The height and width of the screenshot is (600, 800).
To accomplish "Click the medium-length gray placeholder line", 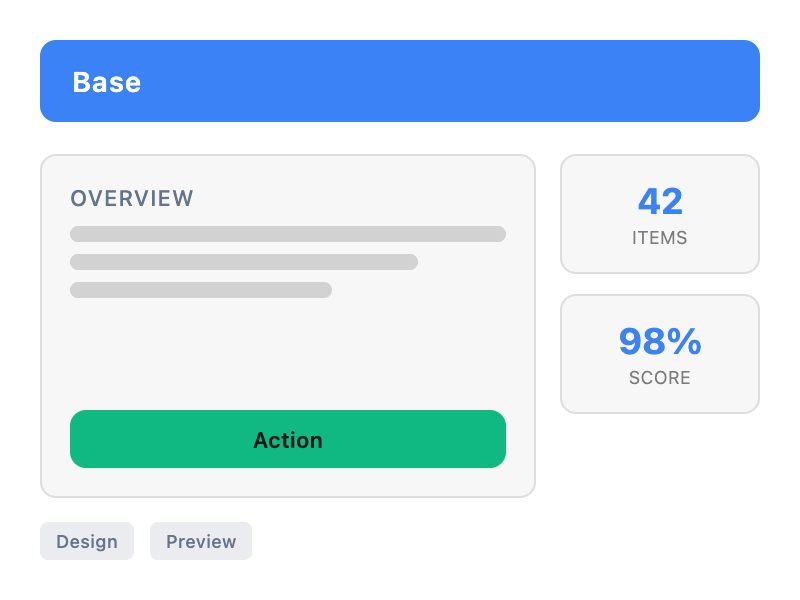I will coord(244,262).
